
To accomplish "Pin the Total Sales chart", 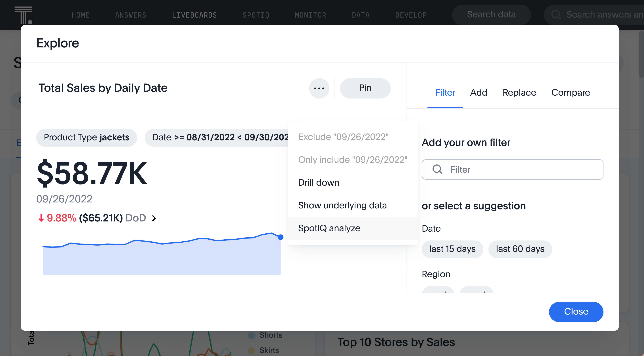I will coord(365,88).
